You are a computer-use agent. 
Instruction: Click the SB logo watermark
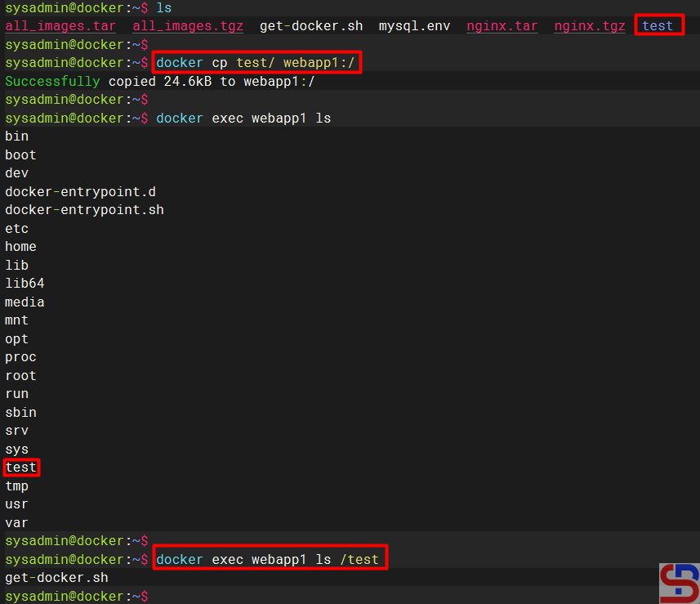pos(679,583)
